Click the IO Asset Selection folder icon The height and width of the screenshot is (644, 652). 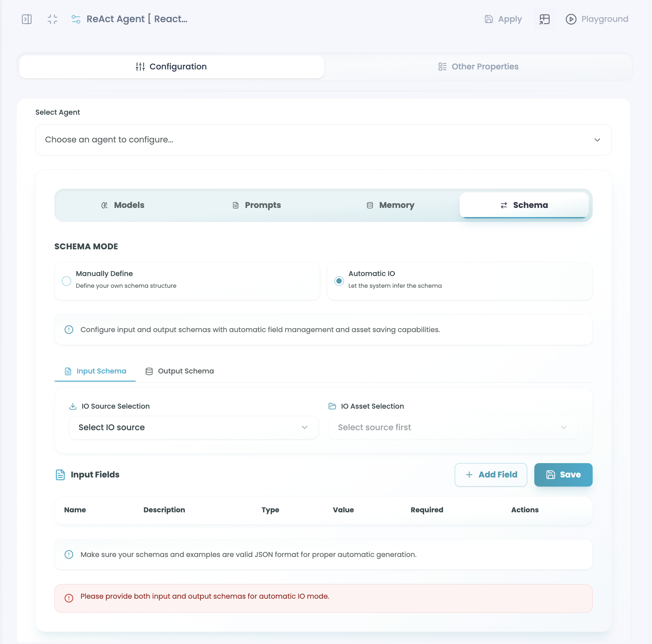point(332,406)
